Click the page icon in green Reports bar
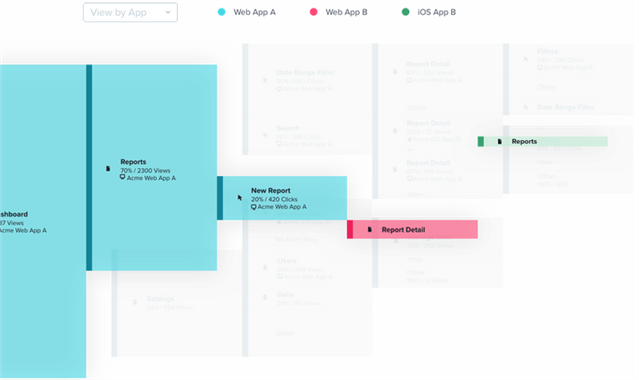This screenshot has width=639, height=380. tap(500, 141)
